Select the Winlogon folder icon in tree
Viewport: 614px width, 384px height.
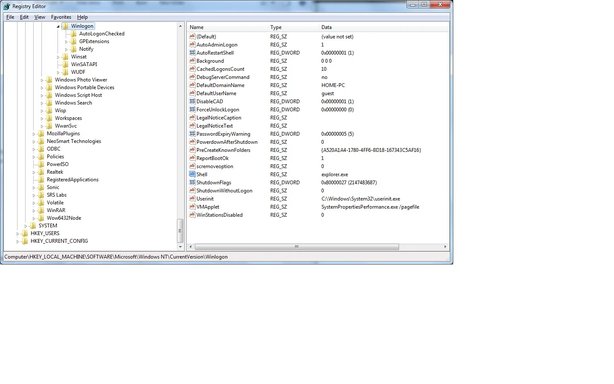(x=65, y=26)
